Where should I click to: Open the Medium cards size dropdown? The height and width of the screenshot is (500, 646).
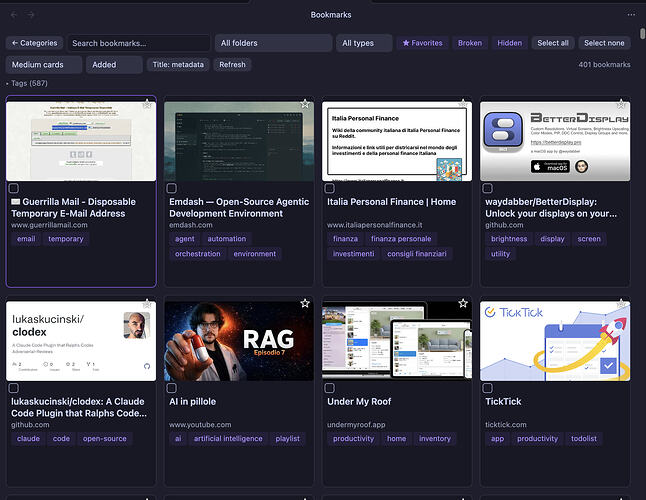click(44, 65)
